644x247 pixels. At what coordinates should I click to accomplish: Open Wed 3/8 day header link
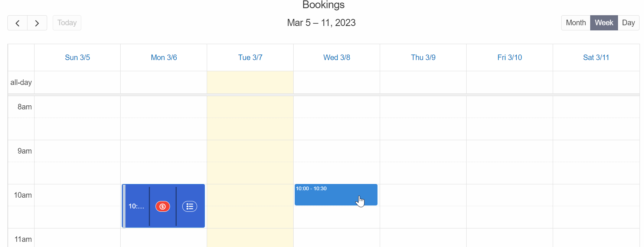[x=337, y=57]
